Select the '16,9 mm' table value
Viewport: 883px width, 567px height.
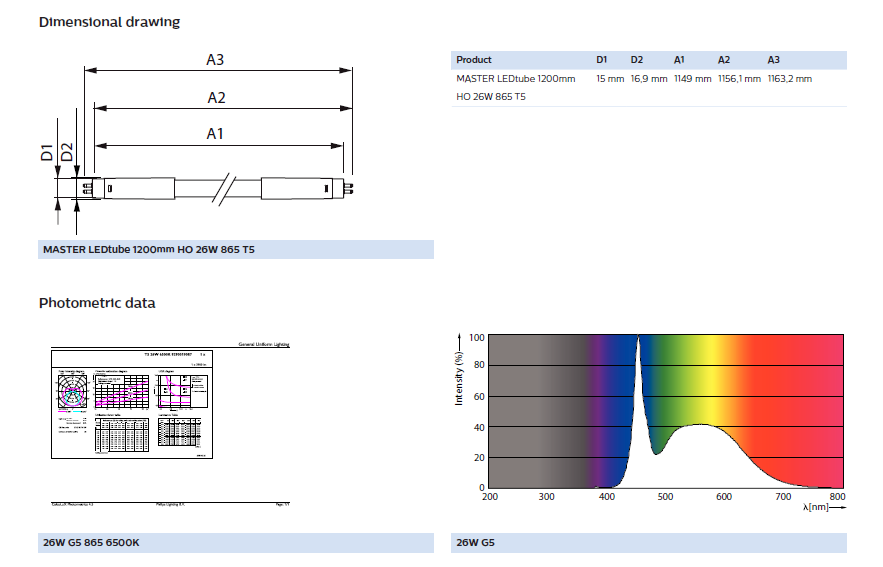649,79
